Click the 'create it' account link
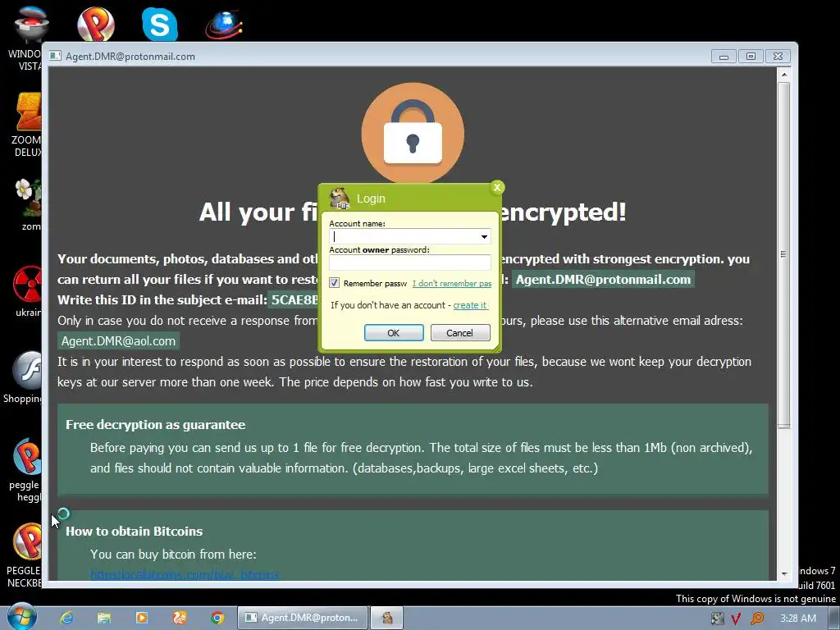840x630 pixels. click(x=470, y=305)
